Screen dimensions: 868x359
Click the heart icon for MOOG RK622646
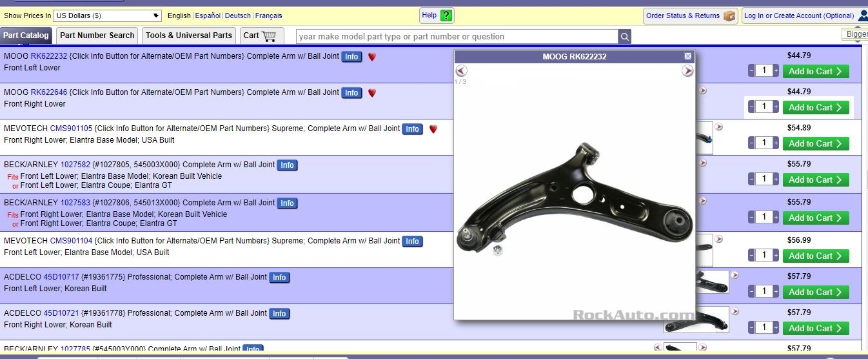tap(372, 93)
